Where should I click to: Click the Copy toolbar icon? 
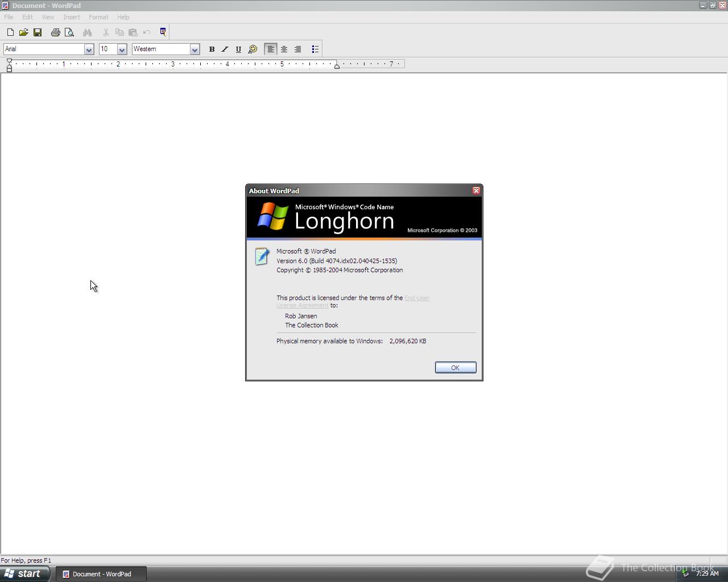coord(119,32)
